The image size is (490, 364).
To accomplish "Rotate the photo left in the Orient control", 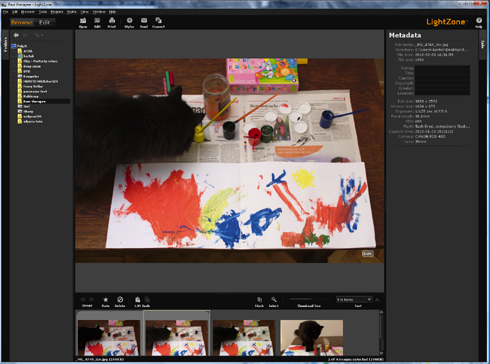I will click(x=83, y=299).
